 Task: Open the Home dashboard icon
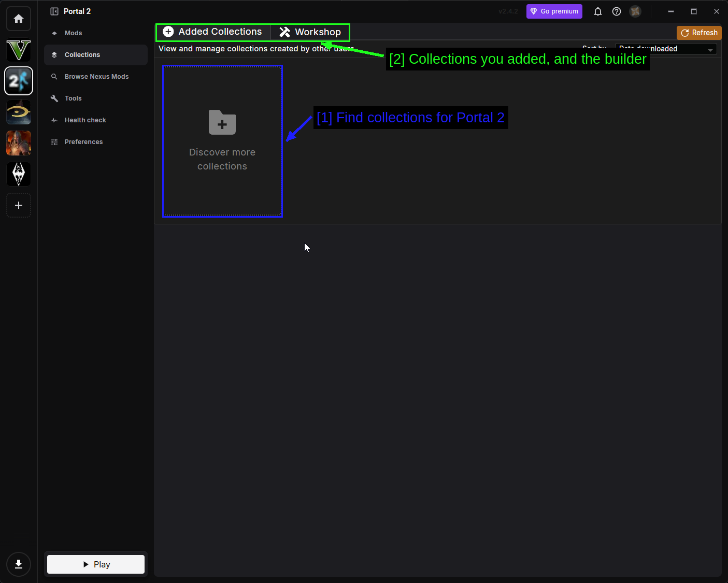click(x=19, y=19)
